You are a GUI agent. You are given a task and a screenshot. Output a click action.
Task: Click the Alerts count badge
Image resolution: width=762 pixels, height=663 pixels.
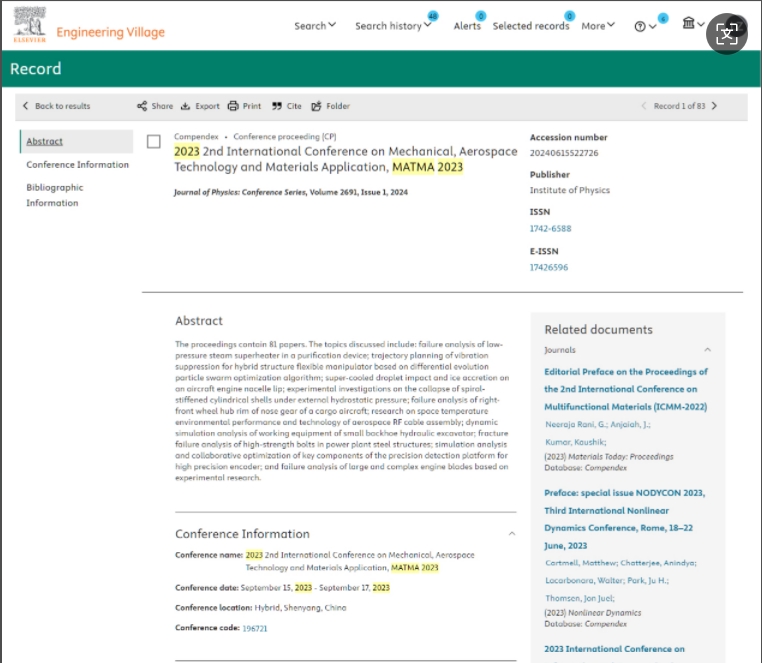pos(481,16)
